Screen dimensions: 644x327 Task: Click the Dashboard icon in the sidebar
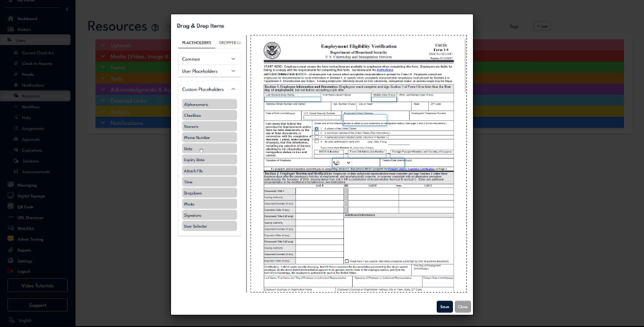click(10, 18)
